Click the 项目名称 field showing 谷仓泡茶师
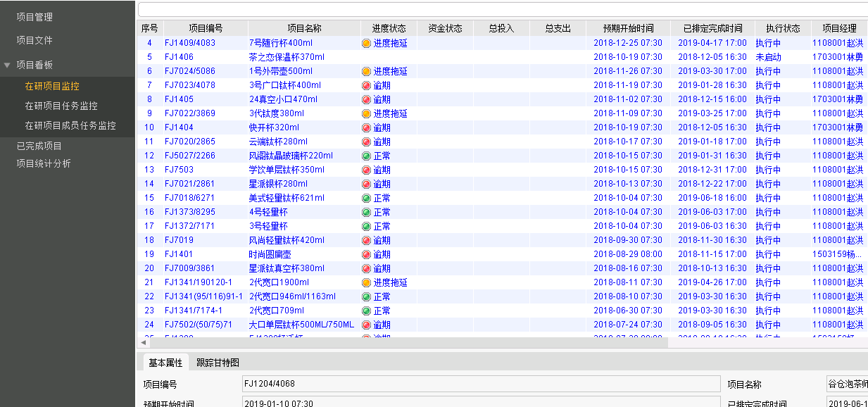 point(847,384)
